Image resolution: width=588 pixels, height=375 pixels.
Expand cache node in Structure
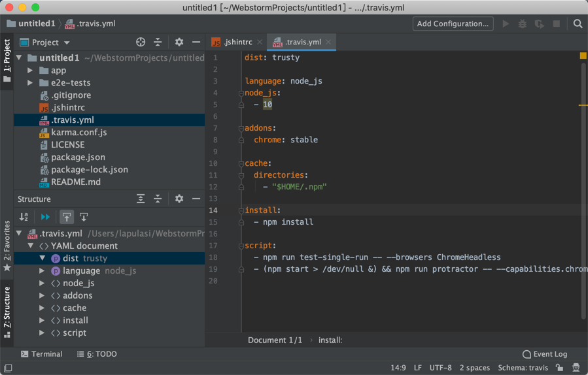[x=42, y=308]
